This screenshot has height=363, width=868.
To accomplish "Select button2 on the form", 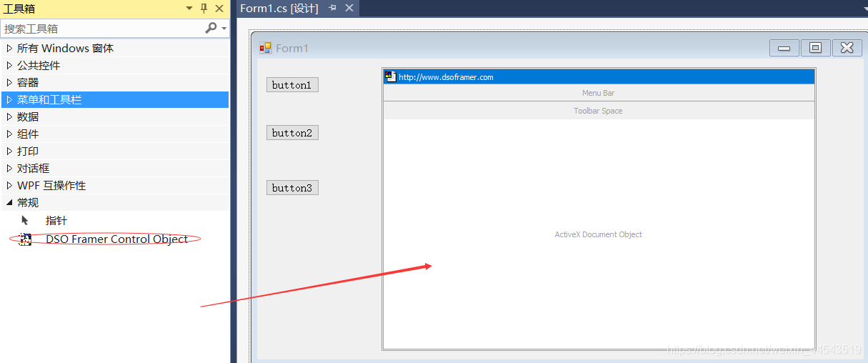I will [x=292, y=133].
